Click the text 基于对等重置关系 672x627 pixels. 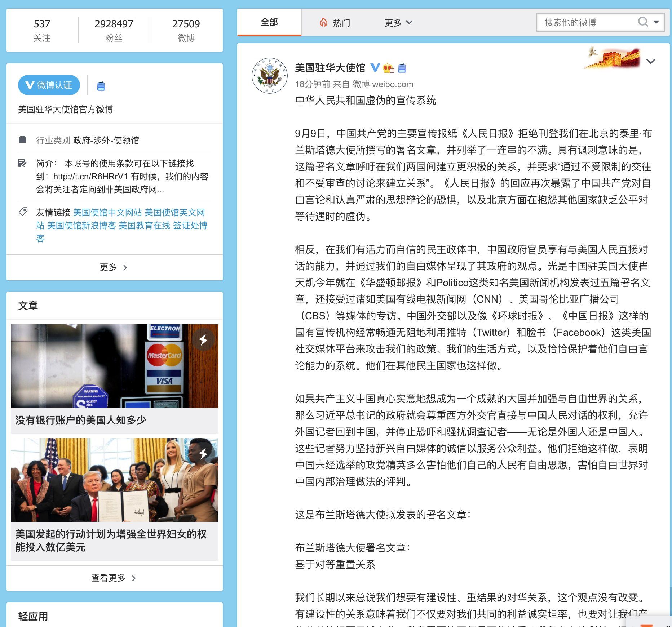tap(335, 564)
